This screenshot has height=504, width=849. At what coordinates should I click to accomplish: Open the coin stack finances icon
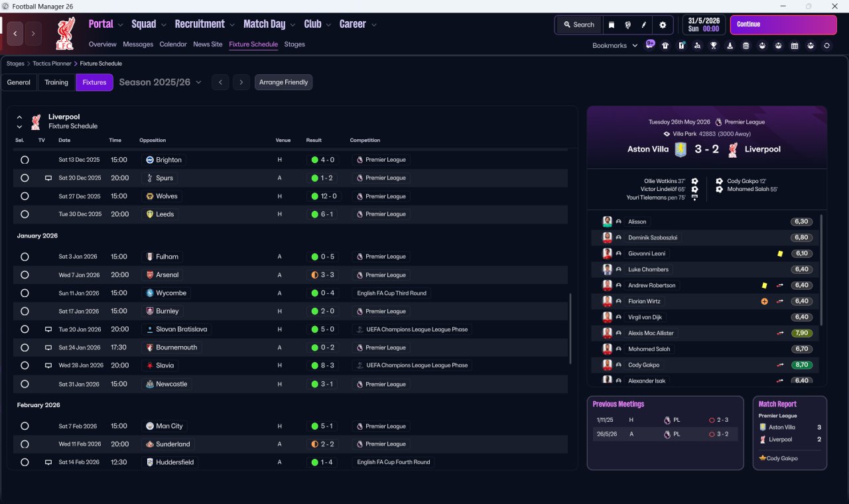coord(746,46)
